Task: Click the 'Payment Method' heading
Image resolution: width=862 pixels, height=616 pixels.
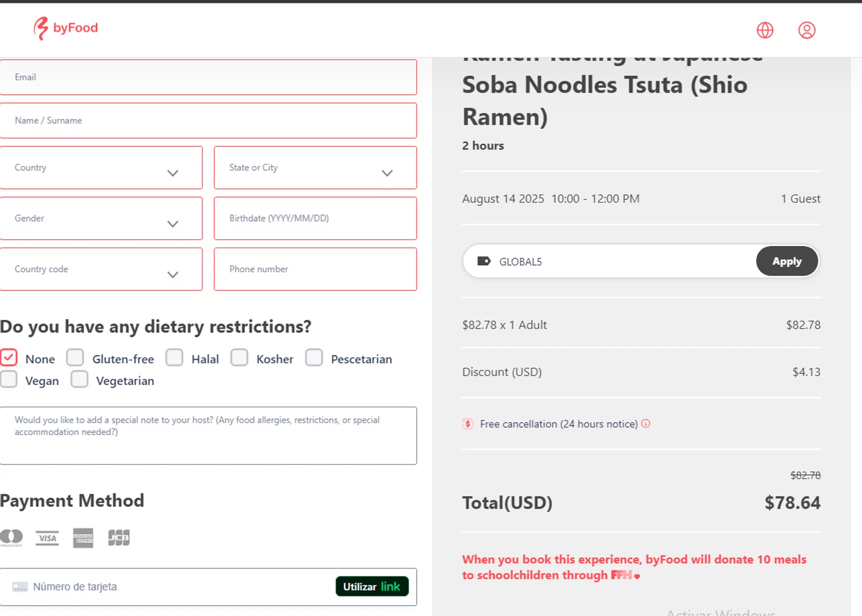Action: tap(72, 500)
